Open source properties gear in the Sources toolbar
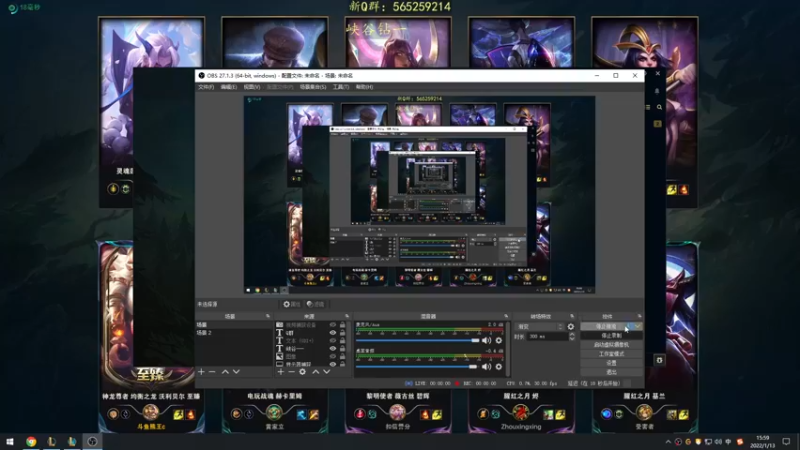800x450 pixels. coord(303,372)
